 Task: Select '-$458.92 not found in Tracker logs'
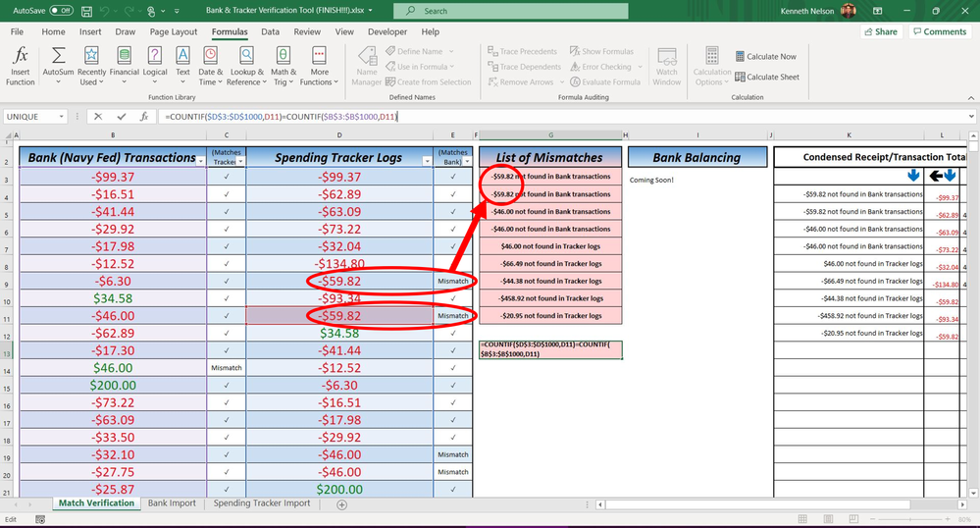[550, 298]
